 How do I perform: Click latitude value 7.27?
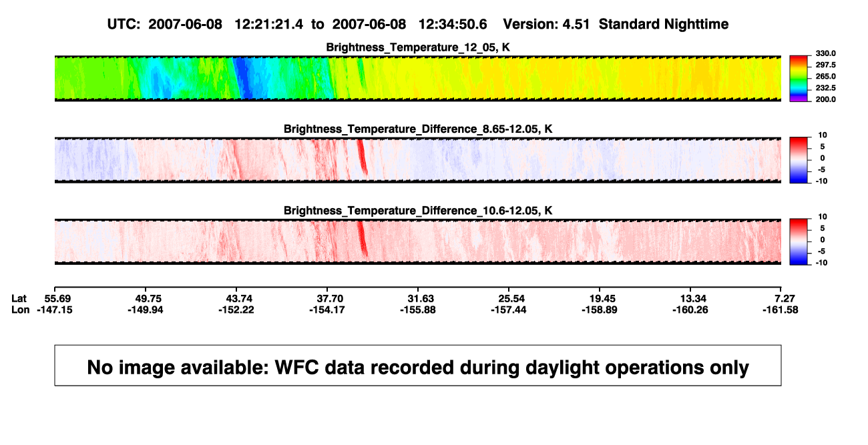point(784,298)
